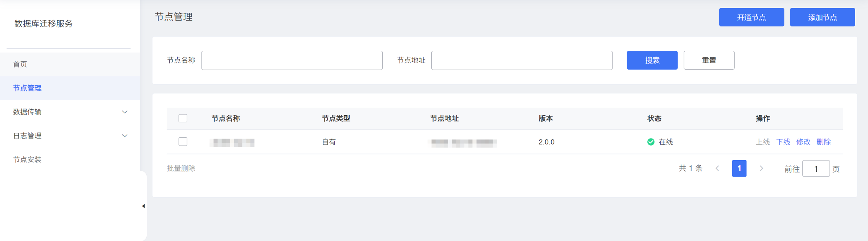Toggle the select-all checkbox in table header

183,118
